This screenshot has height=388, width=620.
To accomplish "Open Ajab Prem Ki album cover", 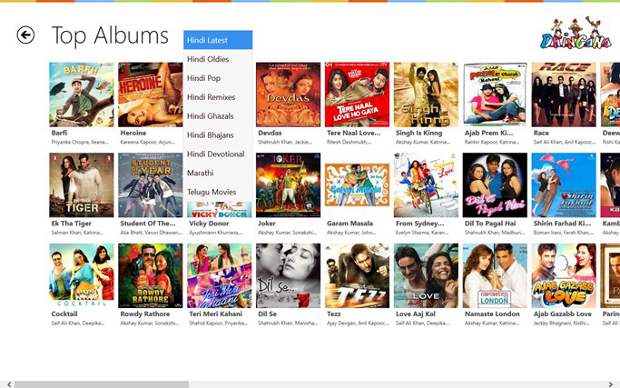I will (495, 95).
